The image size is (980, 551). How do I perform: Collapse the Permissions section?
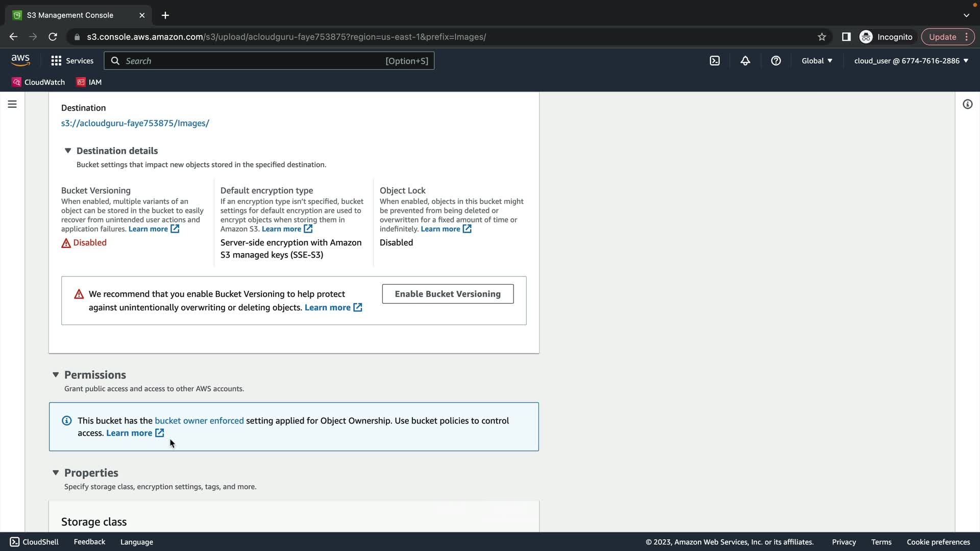click(x=56, y=374)
